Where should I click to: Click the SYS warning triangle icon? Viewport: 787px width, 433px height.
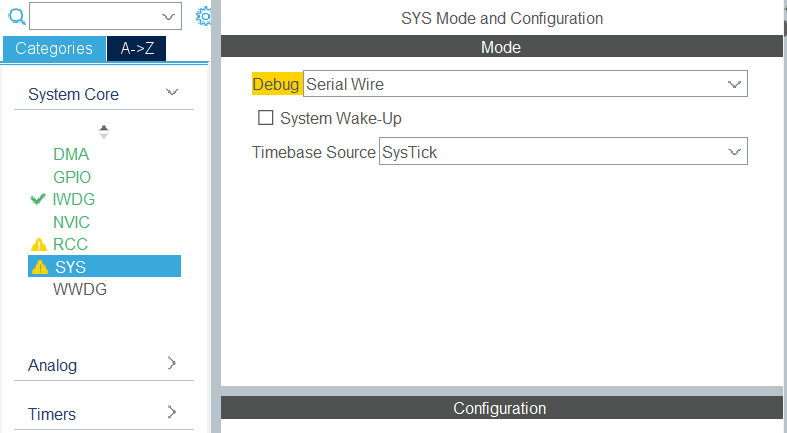(40, 267)
